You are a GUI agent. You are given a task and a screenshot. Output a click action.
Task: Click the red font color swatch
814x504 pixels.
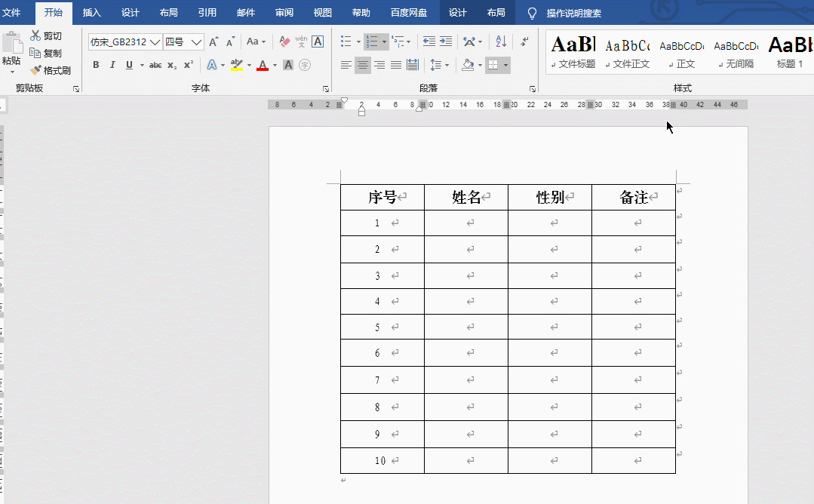pyautogui.click(x=263, y=65)
